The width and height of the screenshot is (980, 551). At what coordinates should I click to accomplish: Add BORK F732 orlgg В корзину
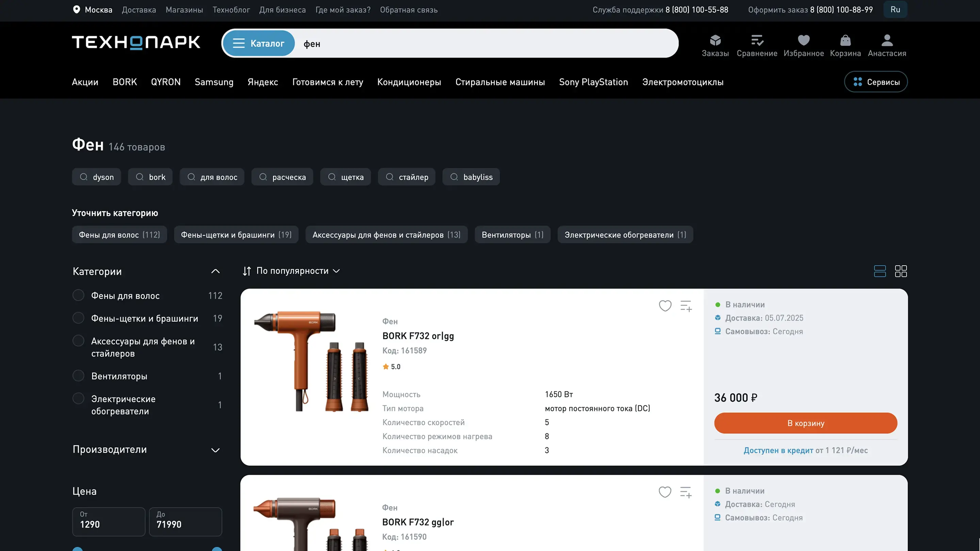tap(805, 423)
